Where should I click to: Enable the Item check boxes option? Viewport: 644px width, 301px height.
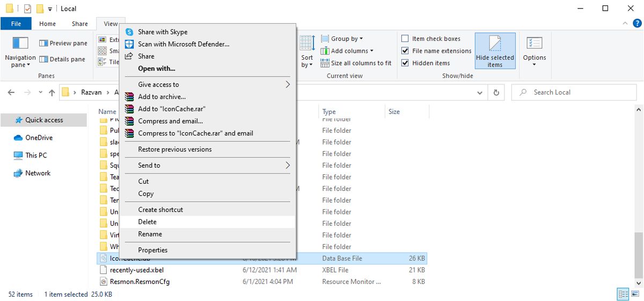[x=405, y=39]
